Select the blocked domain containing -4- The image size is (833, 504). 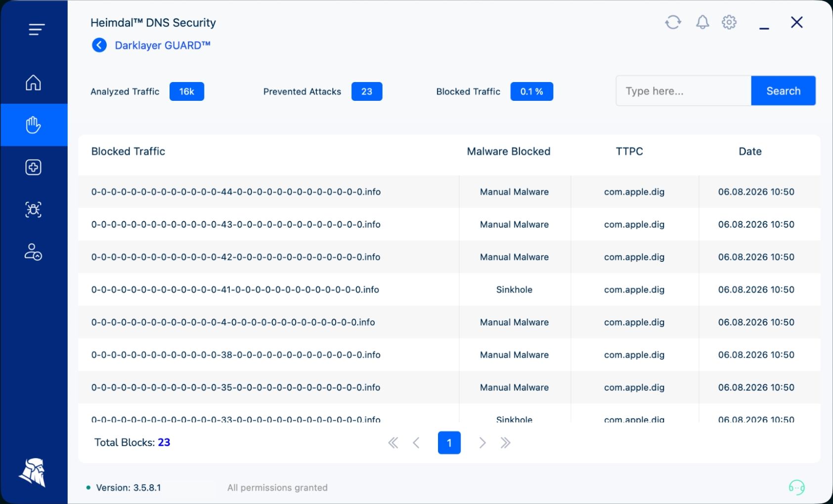tap(233, 322)
